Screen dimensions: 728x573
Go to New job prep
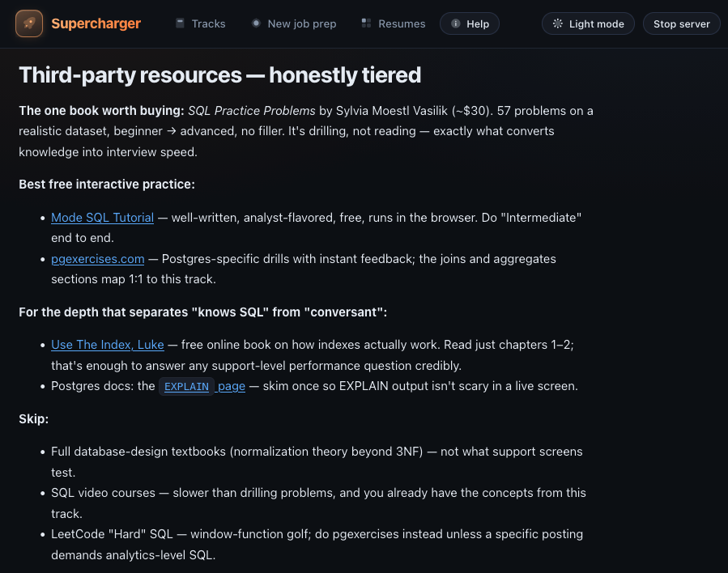[294, 23]
